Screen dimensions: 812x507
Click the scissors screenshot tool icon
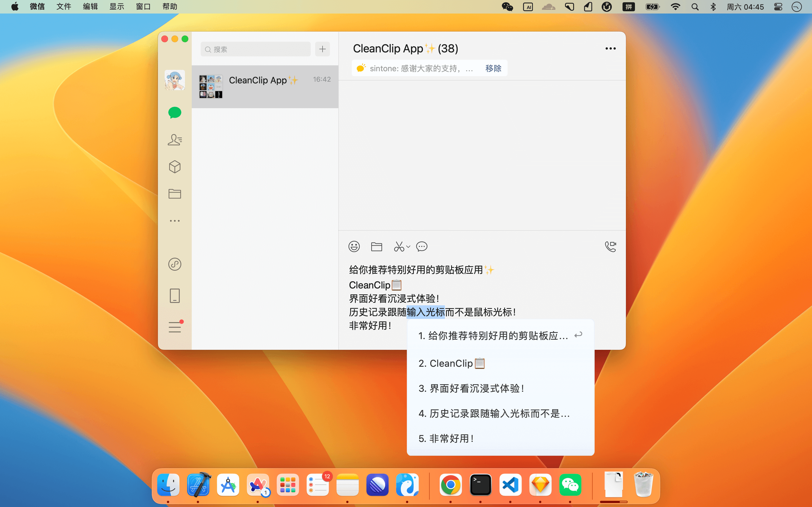click(x=399, y=246)
